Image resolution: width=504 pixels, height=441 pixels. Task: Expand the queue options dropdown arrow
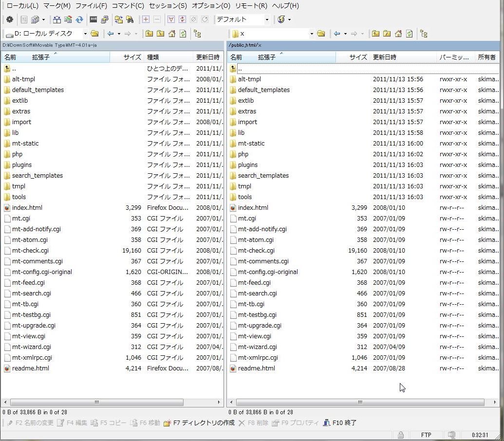tap(290, 19)
